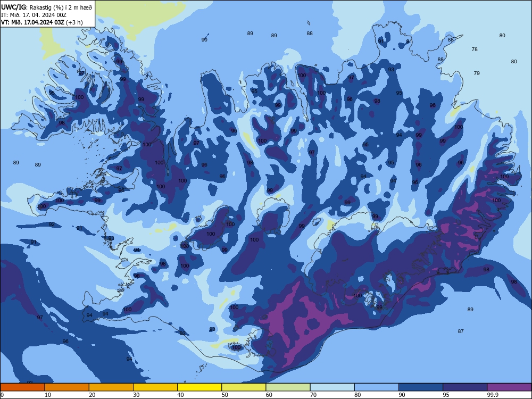Screen dimensions: 532x399
Task: Click the "78" humidity value on the map
Action: click(475, 49)
